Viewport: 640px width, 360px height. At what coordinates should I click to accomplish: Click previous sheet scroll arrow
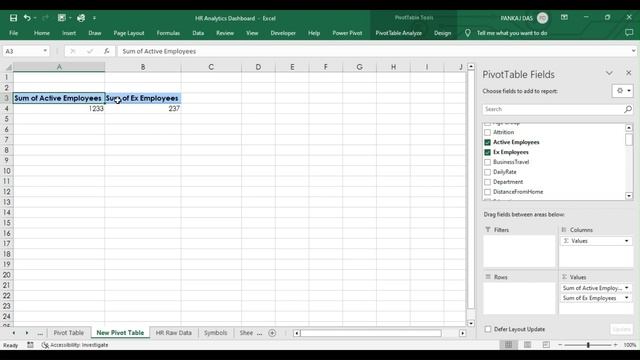(x=13, y=333)
